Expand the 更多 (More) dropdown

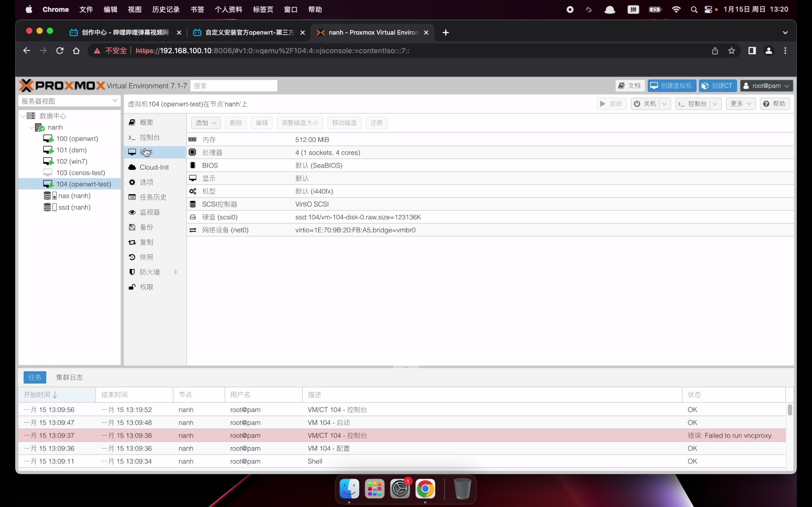[x=740, y=104]
